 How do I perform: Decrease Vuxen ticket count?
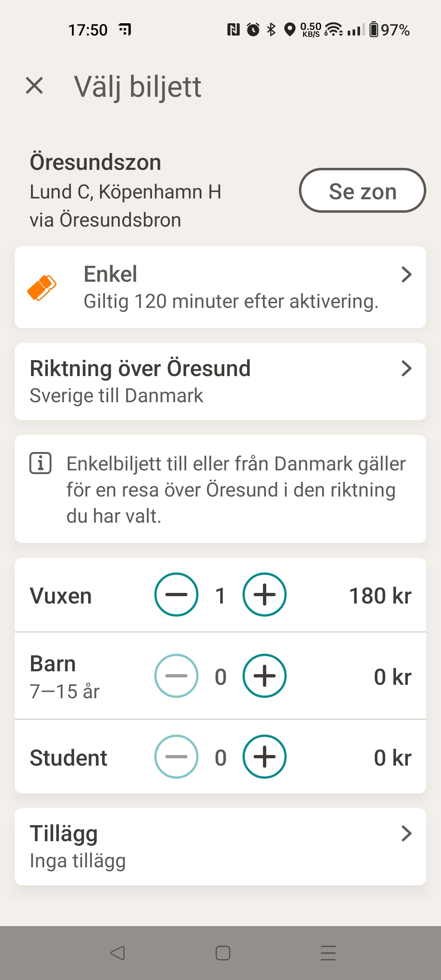[x=176, y=595]
